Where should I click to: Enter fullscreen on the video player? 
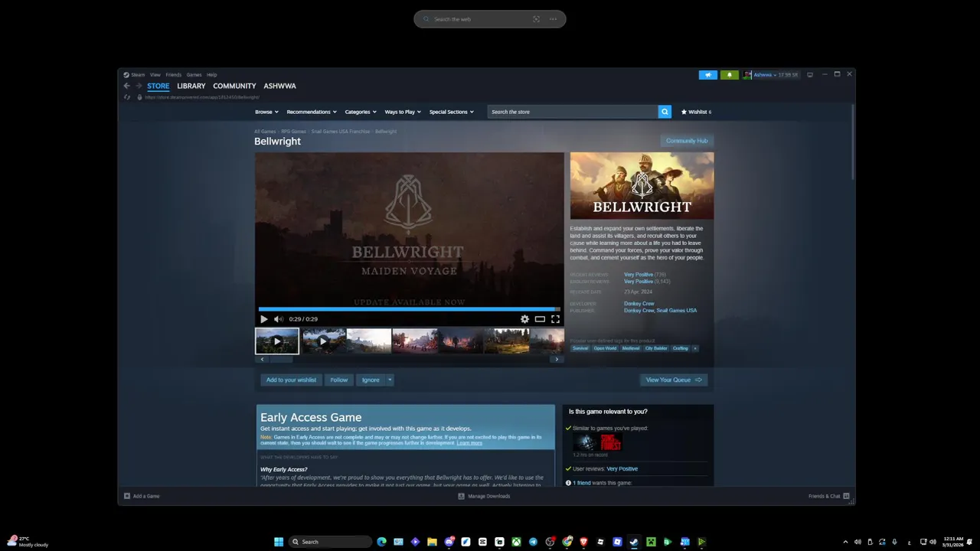coord(555,319)
